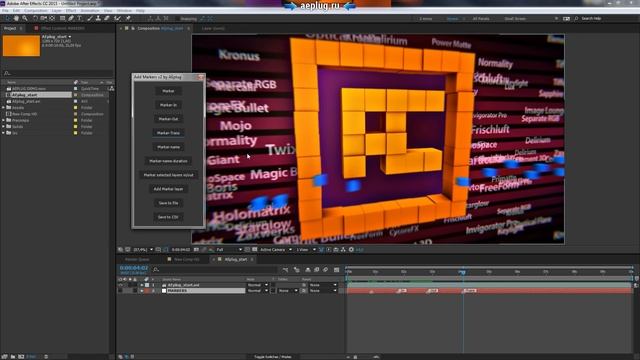This screenshot has height=360, width=640.
Task: Select the Selection arrow tool
Action: click(7, 18)
